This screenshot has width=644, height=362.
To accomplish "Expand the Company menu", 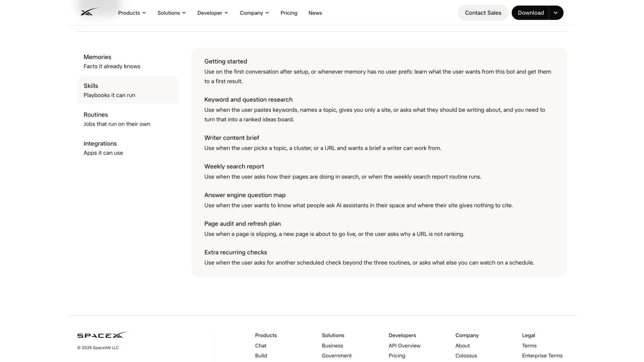I will 254,13.
